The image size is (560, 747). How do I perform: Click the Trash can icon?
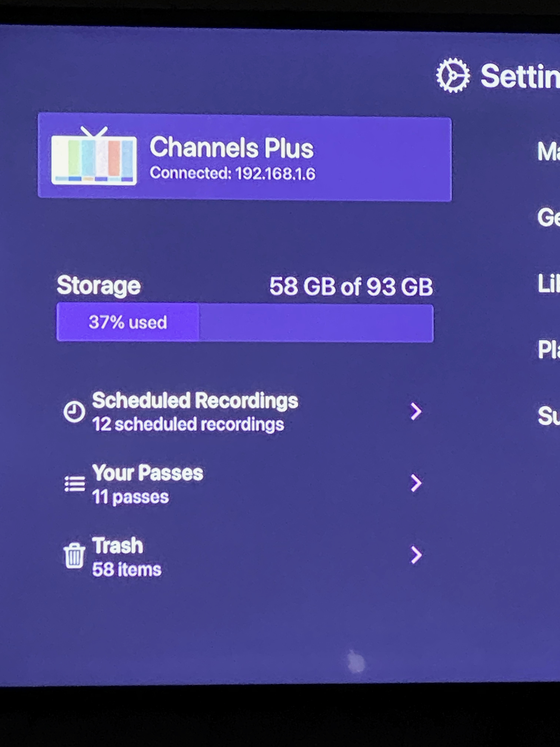coord(74,555)
